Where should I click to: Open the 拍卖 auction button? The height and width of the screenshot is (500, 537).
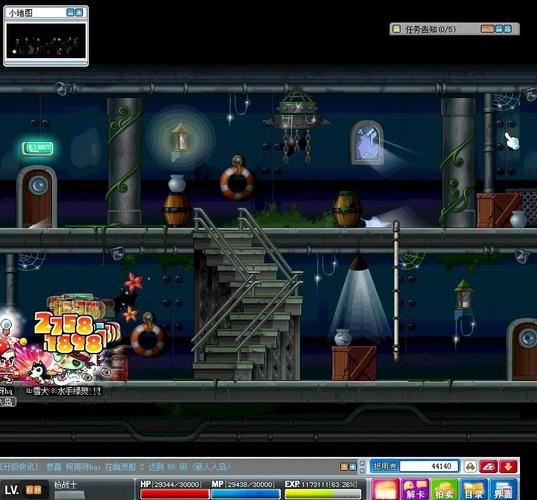pyautogui.click(x=444, y=490)
